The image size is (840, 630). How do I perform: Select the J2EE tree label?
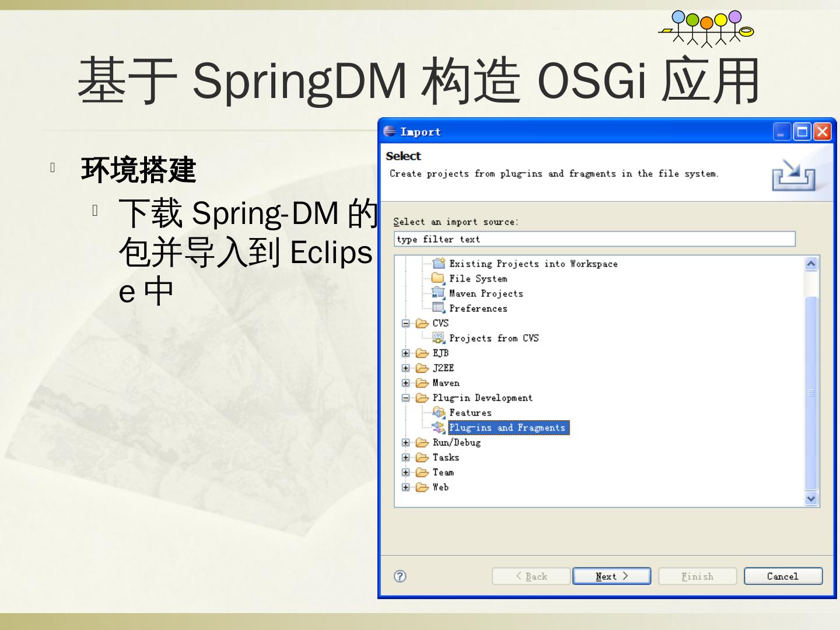point(443,368)
